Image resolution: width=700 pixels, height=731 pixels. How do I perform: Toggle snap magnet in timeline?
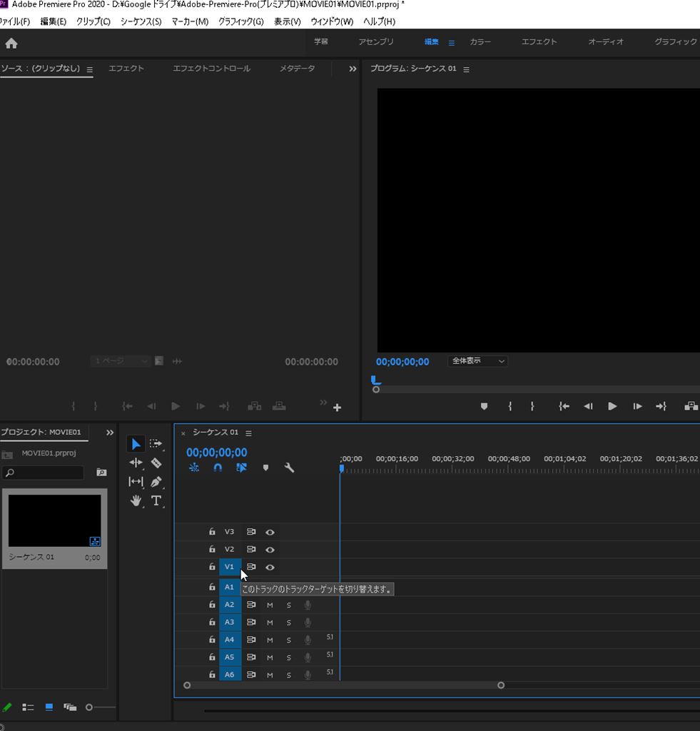pyautogui.click(x=218, y=468)
